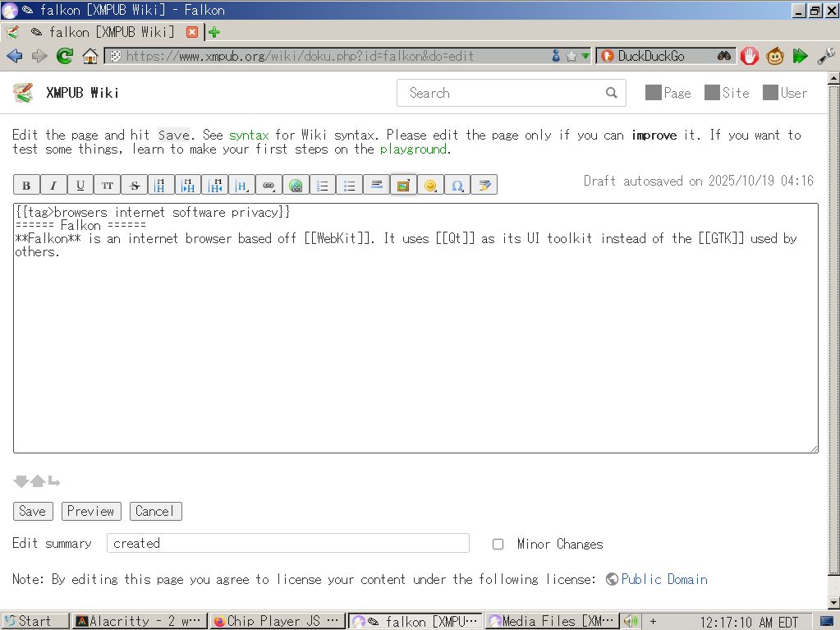
Task: Select the strikethrough formatting tool
Action: tap(134, 185)
